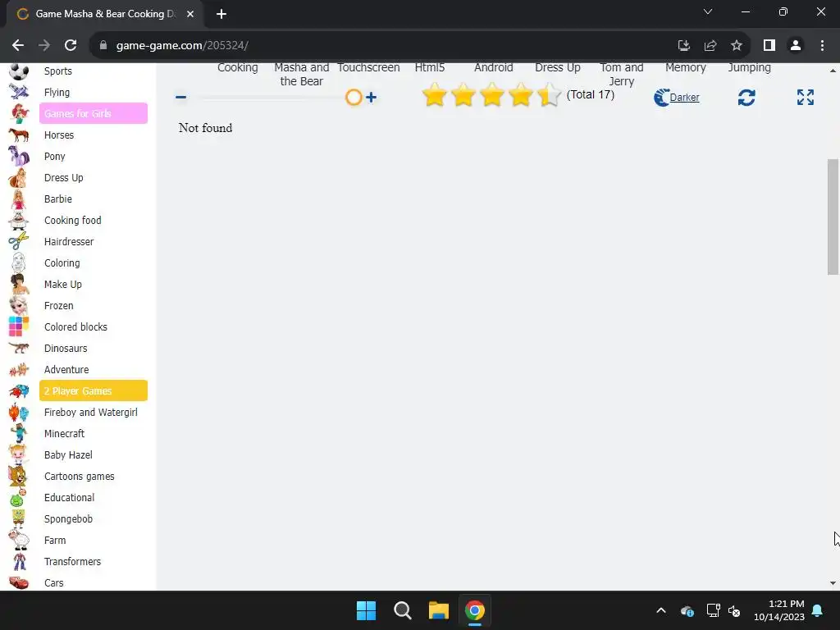Viewport: 840px width, 630px height.
Task: Click the mermaid Games for Girls icon
Action: click(19, 113)
